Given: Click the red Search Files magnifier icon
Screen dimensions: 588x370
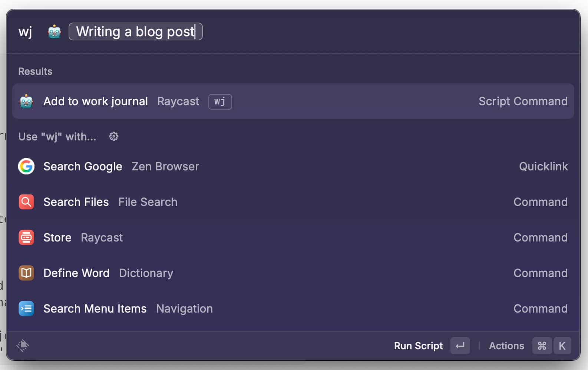Looking at the screenshot, I should [x=26, y=202].
